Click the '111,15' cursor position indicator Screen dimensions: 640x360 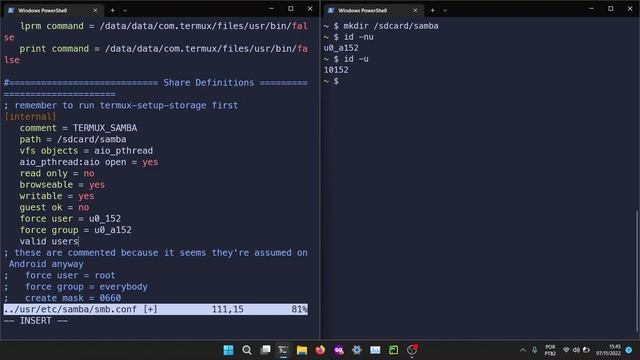[x=227, y=309]
